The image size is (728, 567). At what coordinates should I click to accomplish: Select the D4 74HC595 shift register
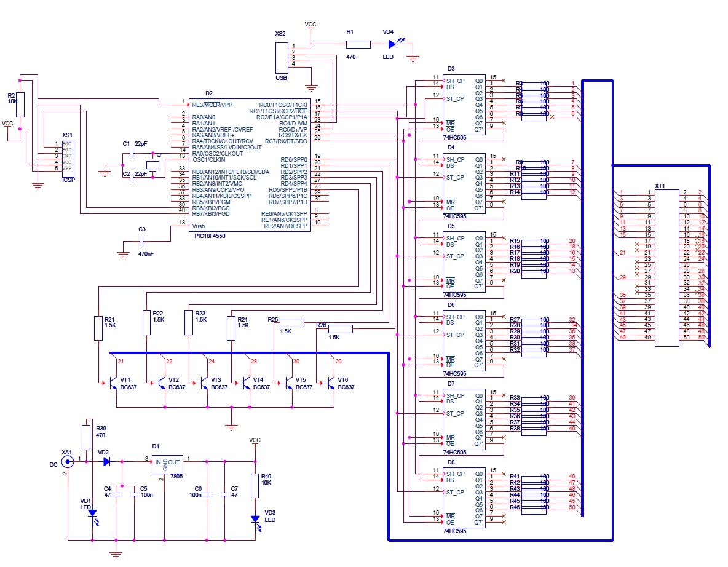click(x=464, y=183)
